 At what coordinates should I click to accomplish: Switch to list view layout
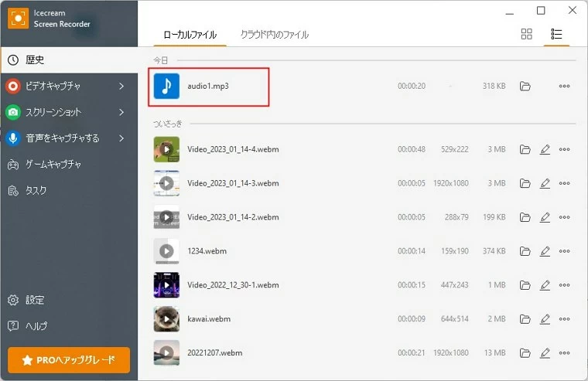tap(556, 34)
